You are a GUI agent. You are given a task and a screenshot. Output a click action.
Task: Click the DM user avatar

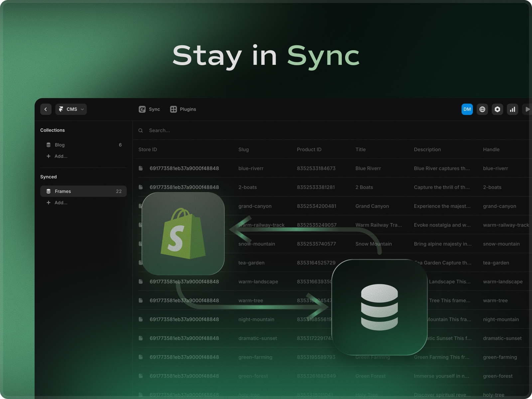tap(467, 109)
